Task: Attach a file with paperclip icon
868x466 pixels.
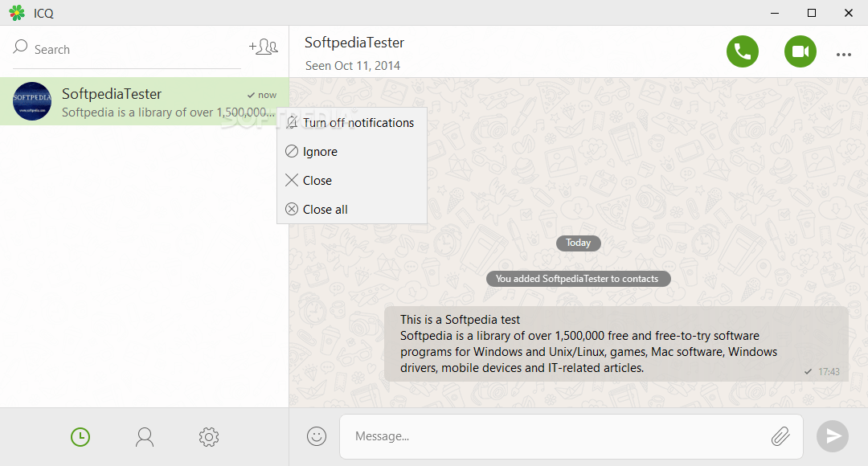Action: [780, 436]
